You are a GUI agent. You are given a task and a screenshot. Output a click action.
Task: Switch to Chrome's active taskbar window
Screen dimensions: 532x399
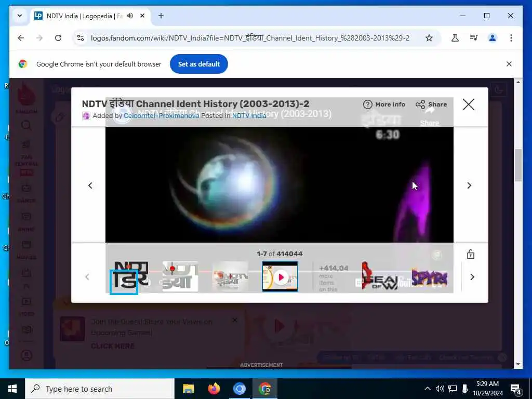click(264, 389)
